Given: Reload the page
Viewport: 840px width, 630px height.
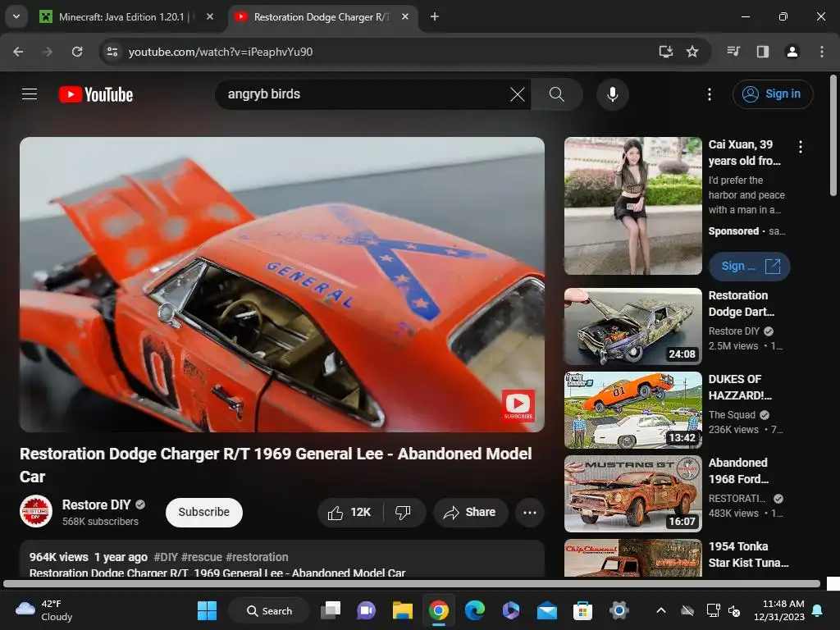Looking at the screenshot, I should 77,52.
